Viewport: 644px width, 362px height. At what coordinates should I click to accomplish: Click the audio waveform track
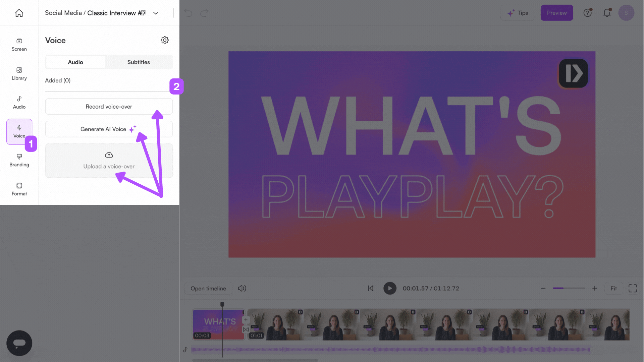click(390, 350)
